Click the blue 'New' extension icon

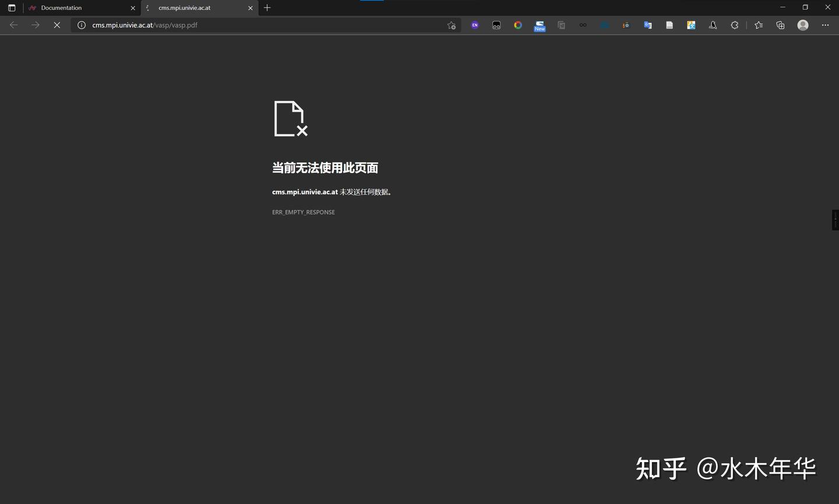click(x=539, y=25)
